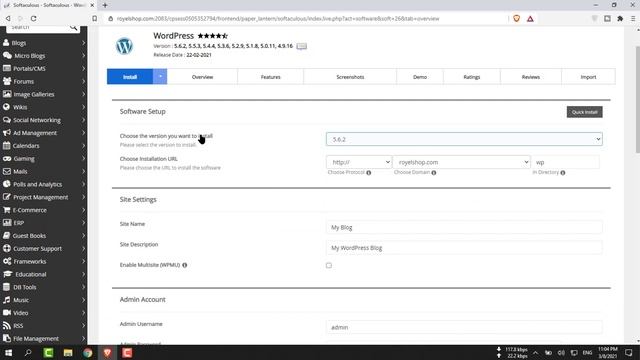
Task: Switch to the Overview tab
Action: pyautogui.click(x=202, y=77)
